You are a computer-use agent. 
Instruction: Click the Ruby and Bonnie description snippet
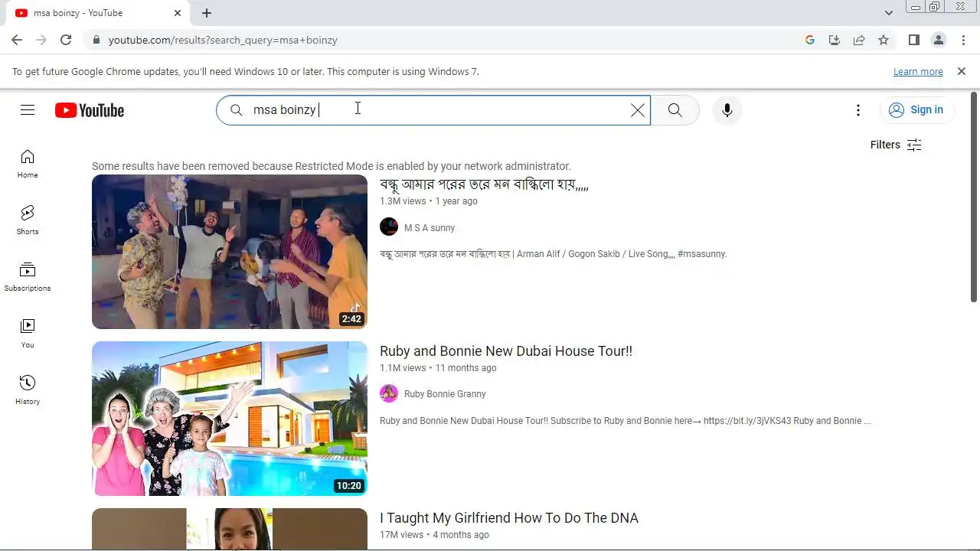626,421
